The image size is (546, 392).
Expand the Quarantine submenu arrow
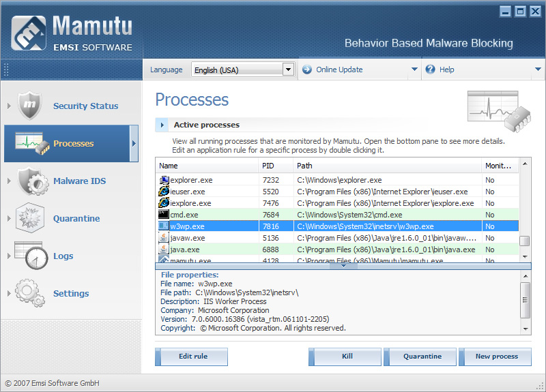coord(9,218)
